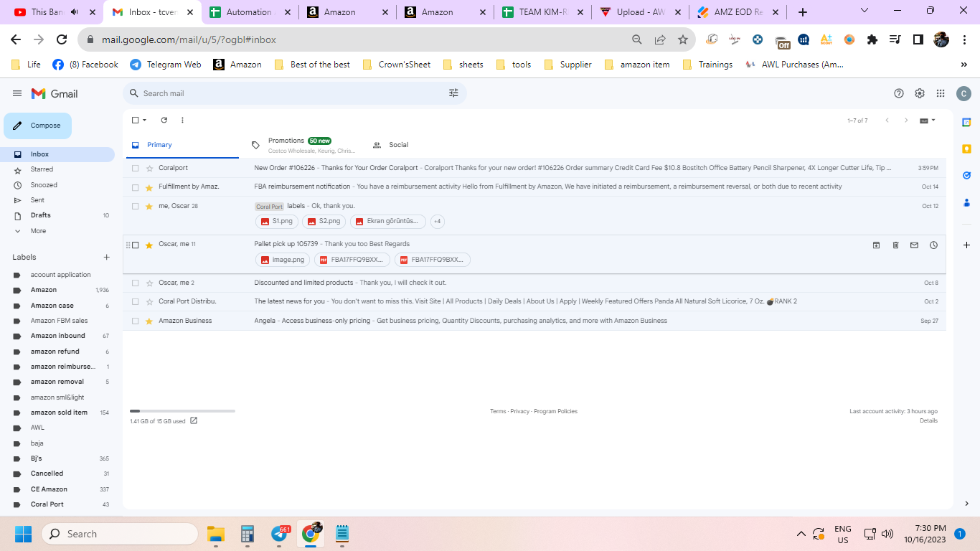Open storage management link icon
The height and width of the screenshot is (551, 980).
pyautogui.click(x=194, y=421)
